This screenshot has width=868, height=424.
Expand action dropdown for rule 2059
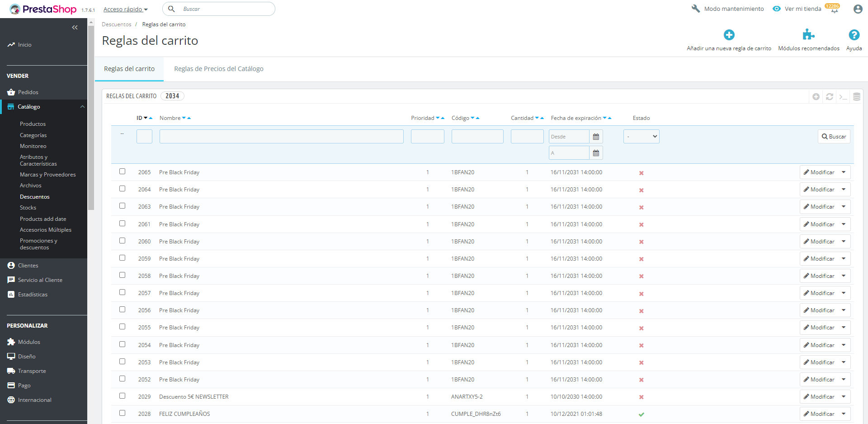(844, 259)
